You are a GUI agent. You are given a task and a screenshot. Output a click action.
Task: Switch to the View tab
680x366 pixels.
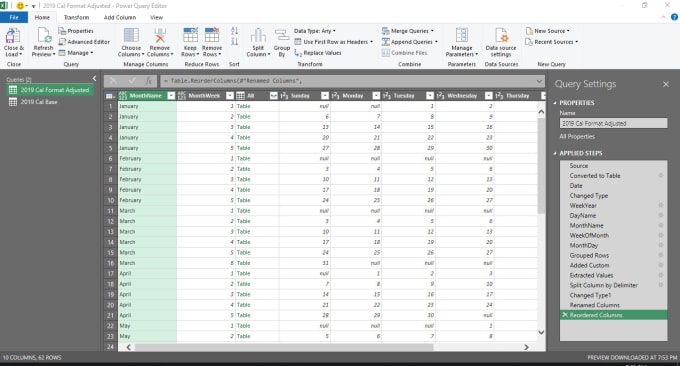156,17
